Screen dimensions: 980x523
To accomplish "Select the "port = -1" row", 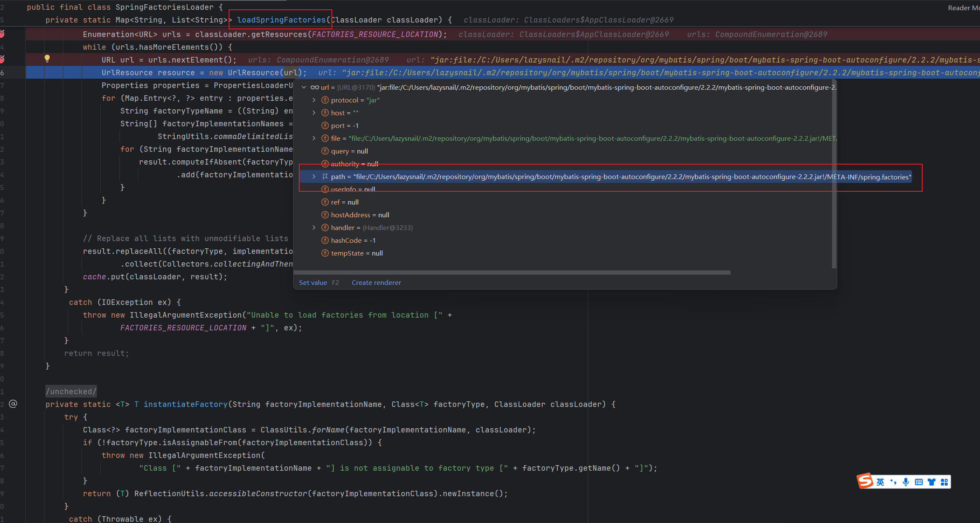I will coord(563,126).
